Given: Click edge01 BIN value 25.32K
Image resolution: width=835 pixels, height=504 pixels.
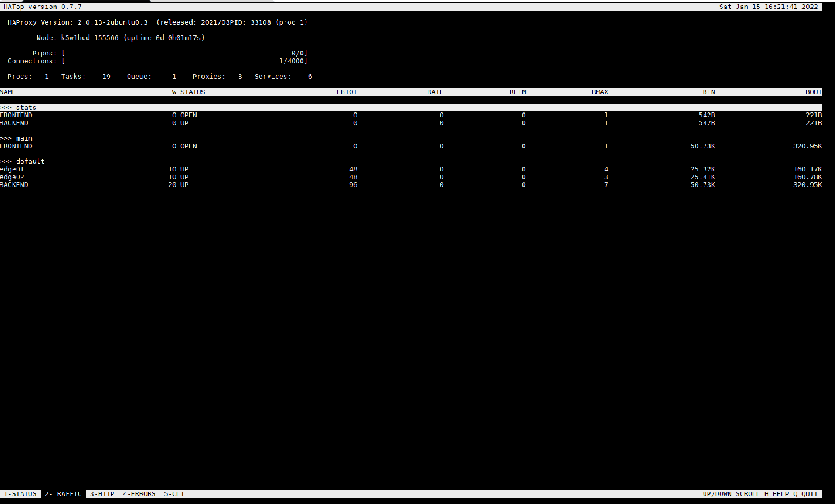Looking at the screenshot, I should 703,170.
